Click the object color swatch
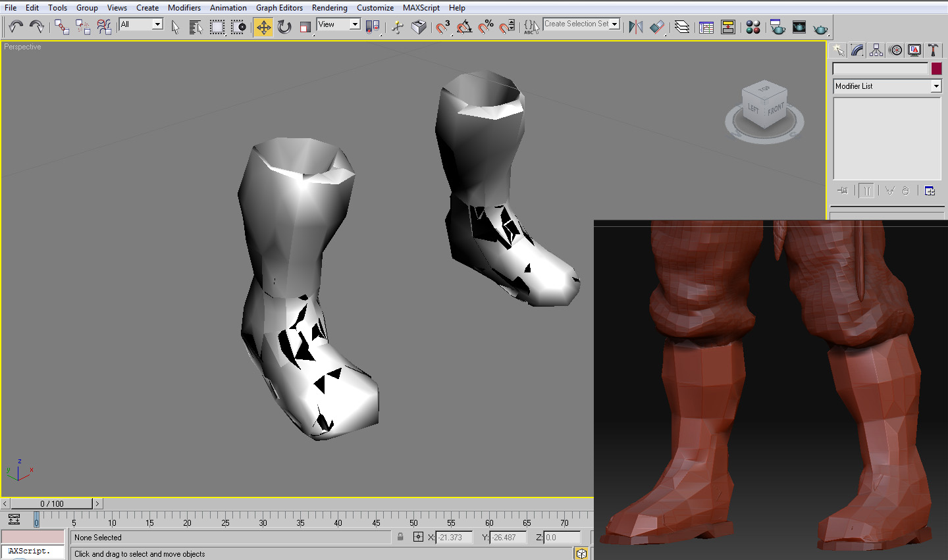The width and height of the screenshot is (948, 560). pyautogui.click(x=936, y=68)
